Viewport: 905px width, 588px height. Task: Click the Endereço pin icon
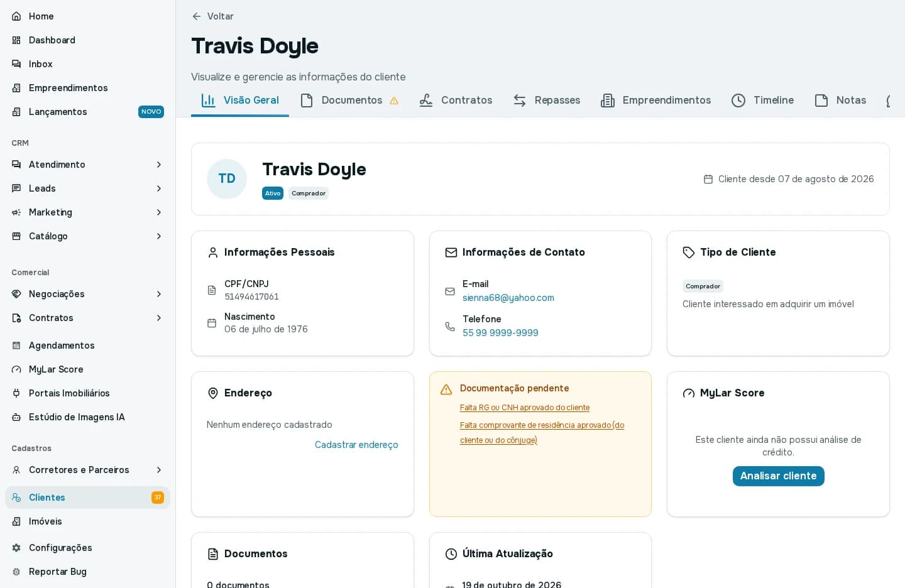pyautogui.click(x=213, y=393)
